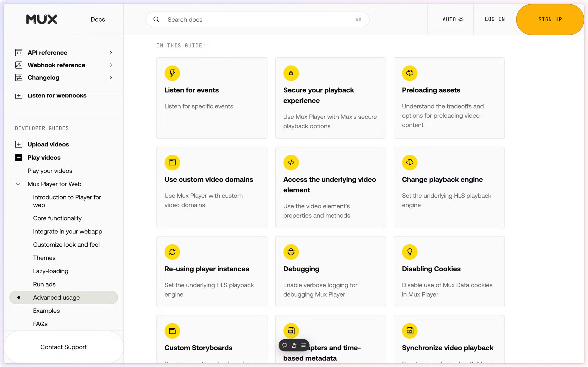Click the Changelog arrows icon

pyautogui.click(x=19, y=77)
